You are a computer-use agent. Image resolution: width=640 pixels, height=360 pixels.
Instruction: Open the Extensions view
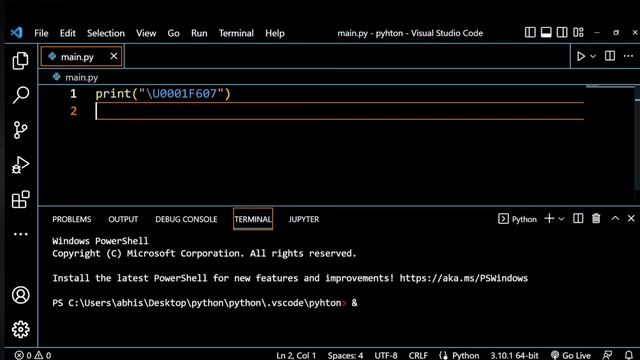[x=20, y=200]
